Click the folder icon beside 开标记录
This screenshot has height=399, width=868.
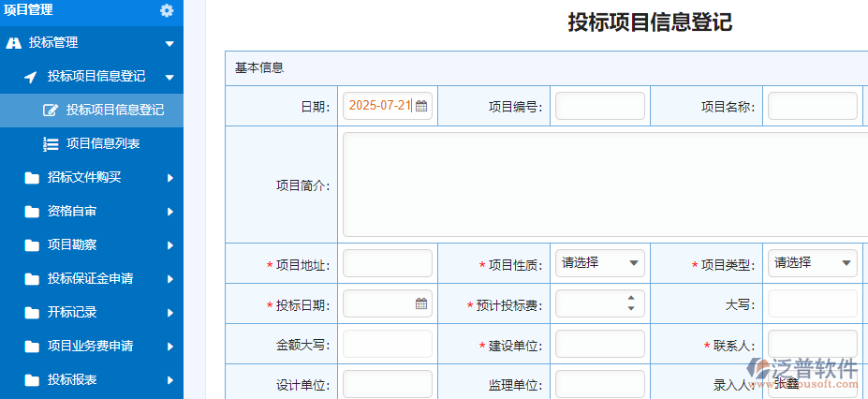point(32,313)
